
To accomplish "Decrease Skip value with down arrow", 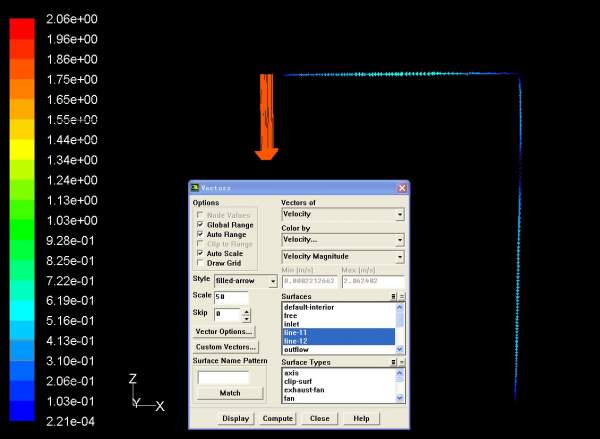I will 246,318.
